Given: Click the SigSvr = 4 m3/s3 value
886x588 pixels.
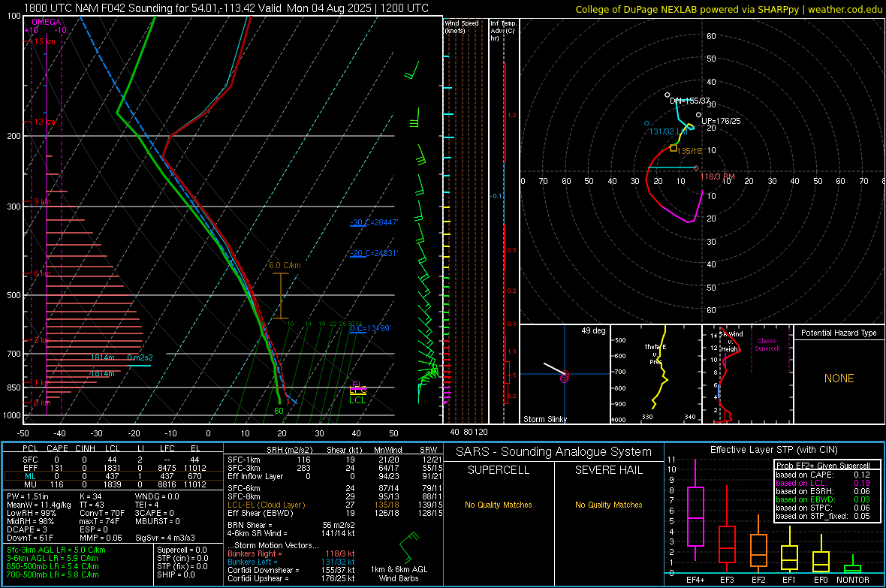Looking at the screenshot, I should pyautogui.click(x=165, y=538).
